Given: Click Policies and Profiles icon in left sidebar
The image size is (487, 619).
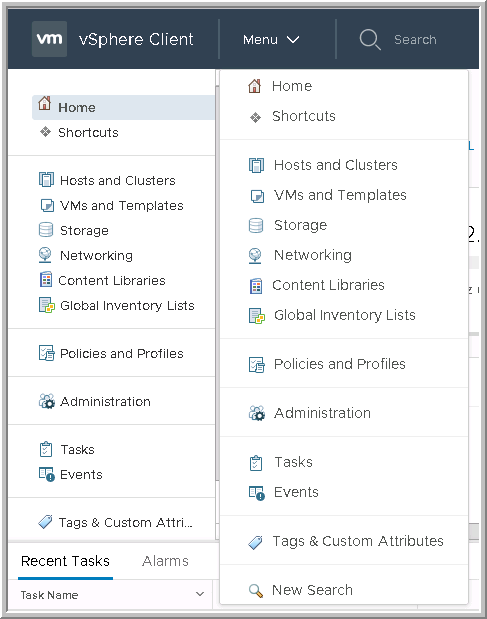Looking at the screenshot, I should click(x=47, y=353).
